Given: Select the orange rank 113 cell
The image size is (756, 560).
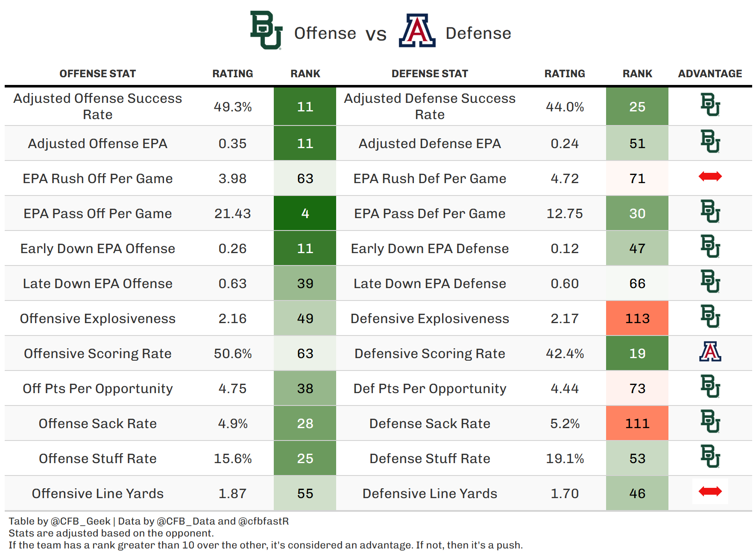Looking at the screenshot, I should coord(637,318).
